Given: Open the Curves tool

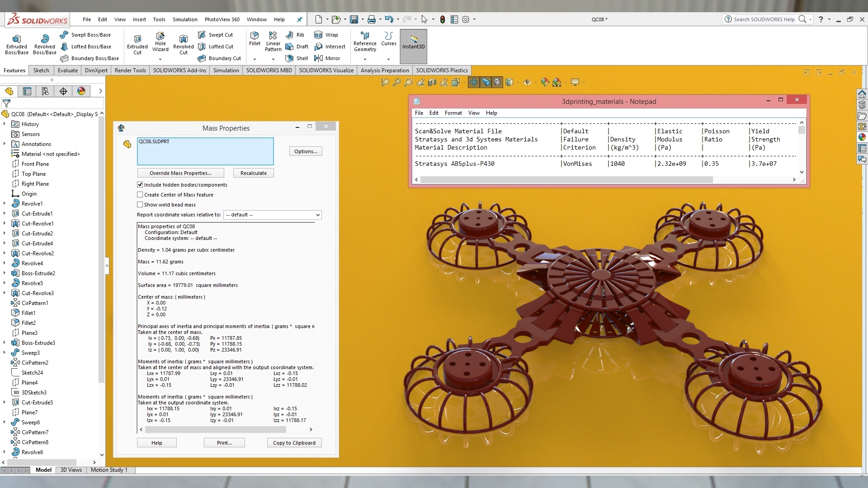Looking at the screenshot, I should click(x=388, y=39).
